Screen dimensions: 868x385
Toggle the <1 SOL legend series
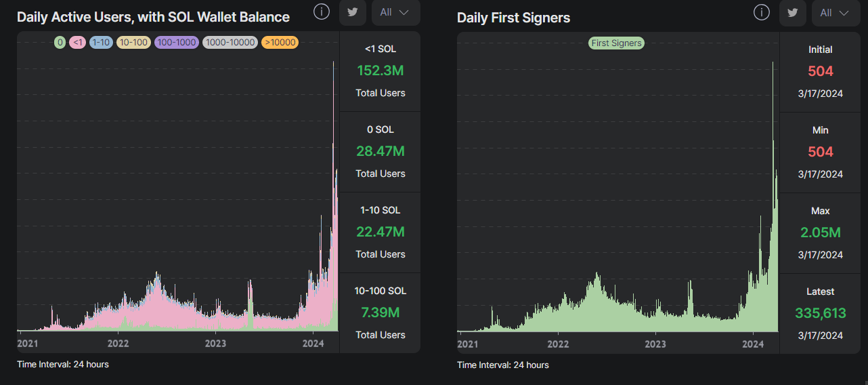point(77,43)
